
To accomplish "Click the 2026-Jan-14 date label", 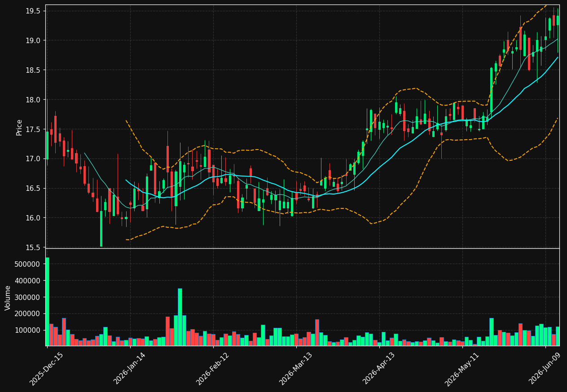I will (x=129, y=368).
